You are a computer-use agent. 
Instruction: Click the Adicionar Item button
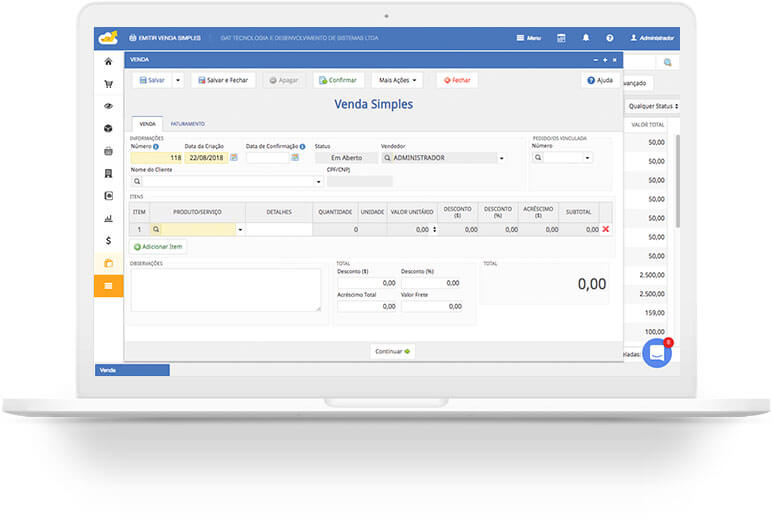[x=158, y=246]
